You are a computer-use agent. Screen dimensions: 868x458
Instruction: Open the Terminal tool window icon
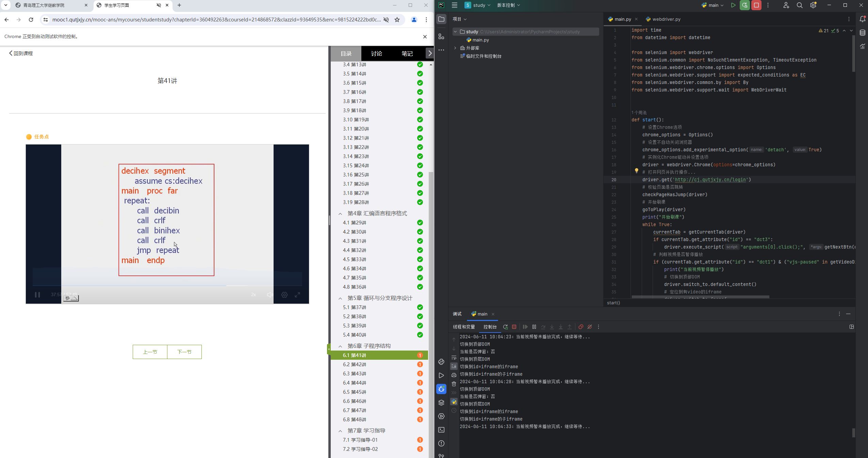(441, 430)
